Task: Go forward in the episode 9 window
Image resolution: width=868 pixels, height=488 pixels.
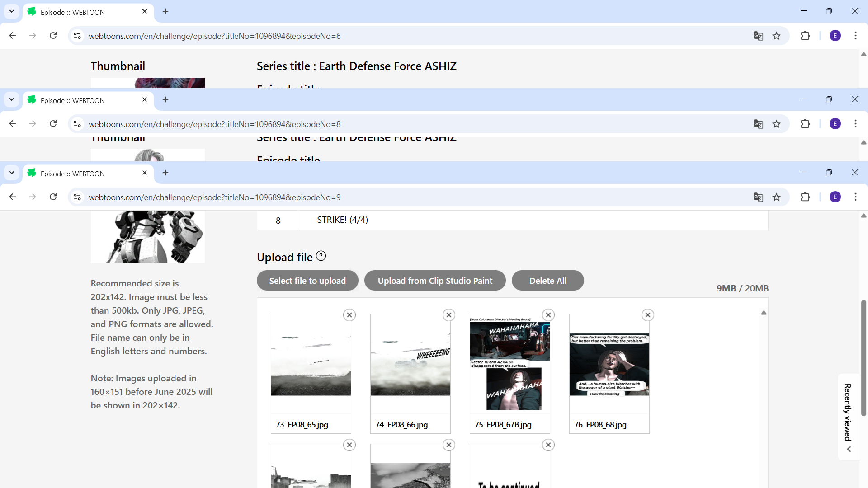Action: pos(33,197)
